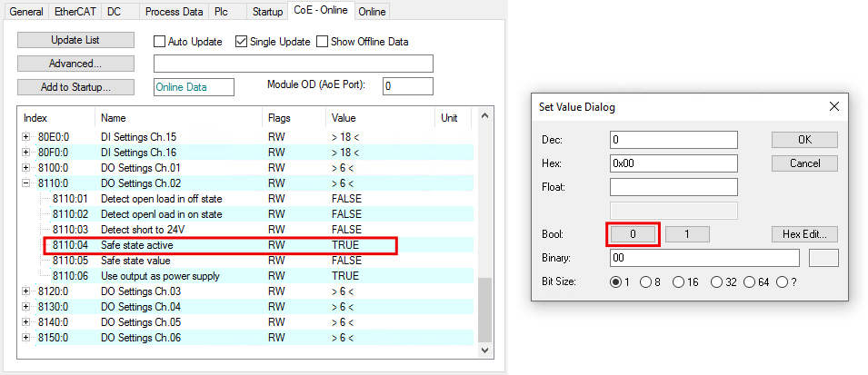The width and height of the screenshot is (868, 375).
Task: Click the TRUE value of Safe state active
Action: 345,245
